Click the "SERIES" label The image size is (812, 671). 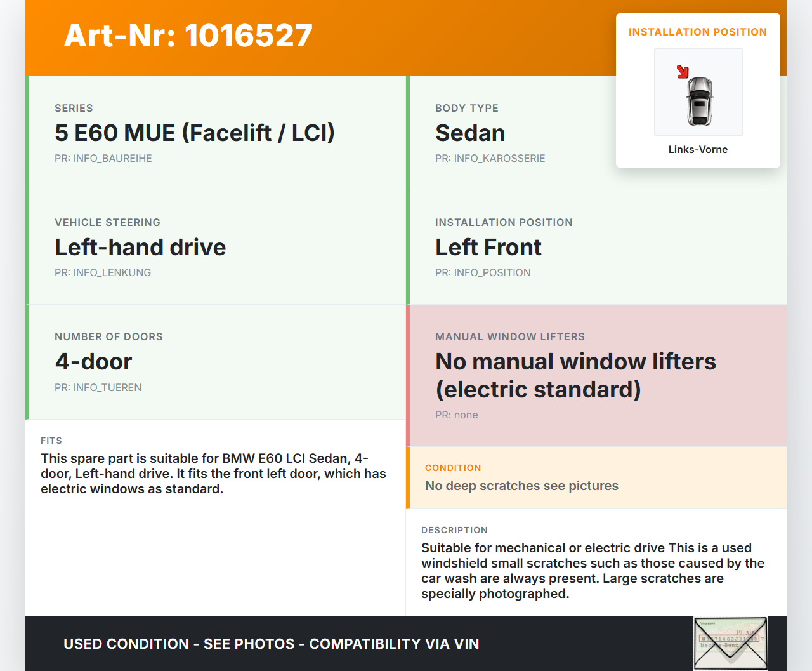coord(74,108)
